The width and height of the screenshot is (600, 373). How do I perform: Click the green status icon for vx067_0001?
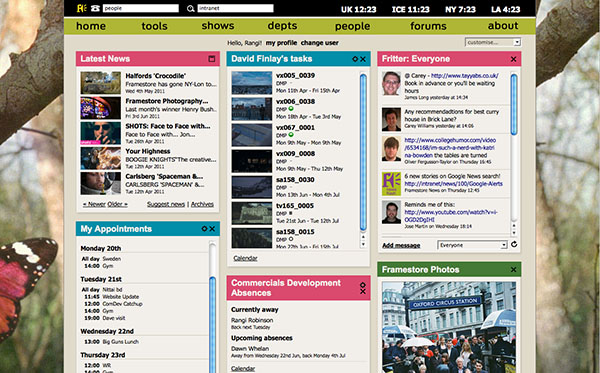tap(291, 135)
